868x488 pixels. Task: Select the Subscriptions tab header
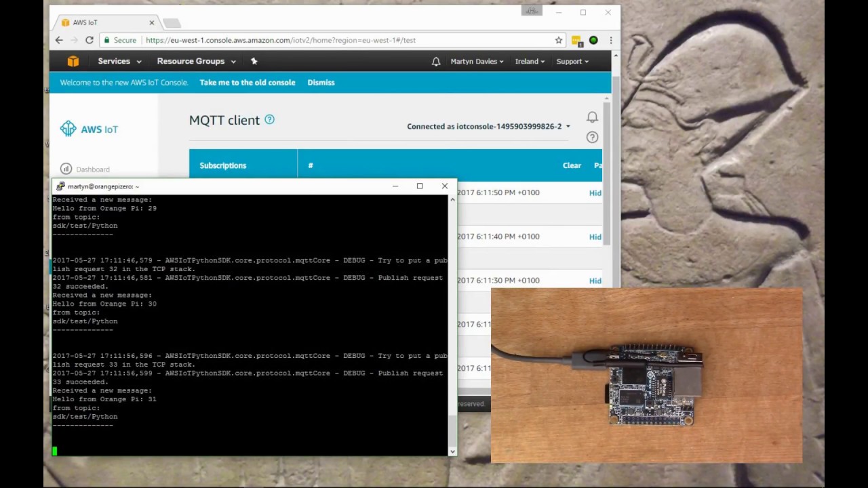click(x=223, y=165)
